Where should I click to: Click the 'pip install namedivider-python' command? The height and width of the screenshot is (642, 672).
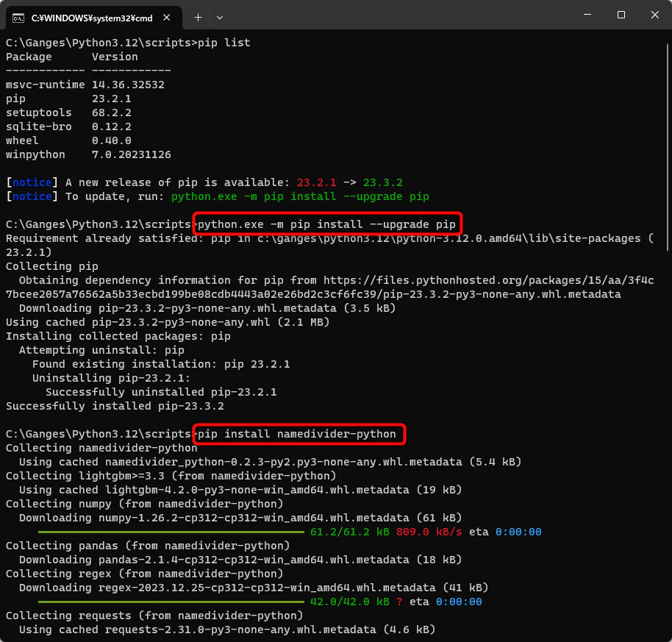(296, 434)
